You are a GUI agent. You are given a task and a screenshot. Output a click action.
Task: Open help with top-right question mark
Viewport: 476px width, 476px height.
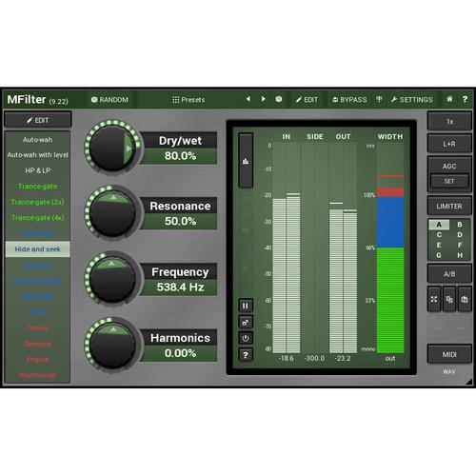[x=465, y=99]
